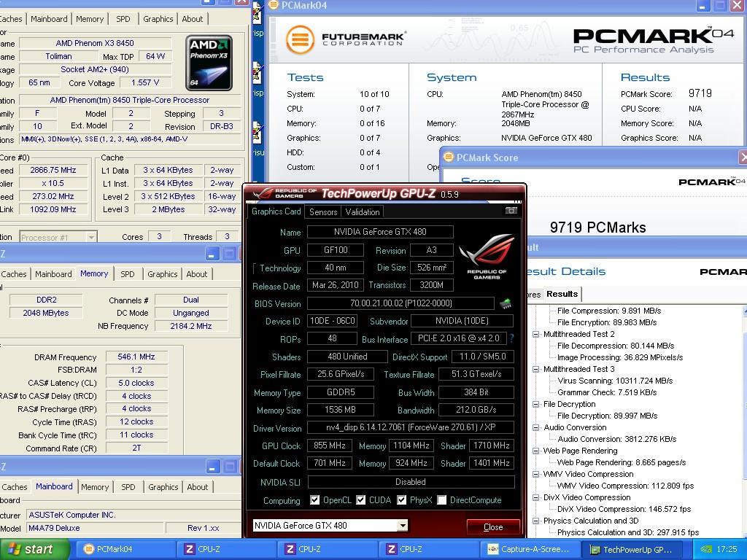Collapse the DivX Video Compression node
This screenshot has width=747, height=560.
click(x=536, y=497)
